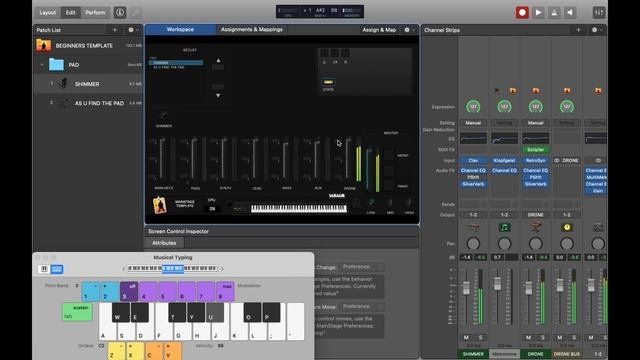640x360 pixels.
Task: Add a new channel strip with plus button
Action: (578, 30)
